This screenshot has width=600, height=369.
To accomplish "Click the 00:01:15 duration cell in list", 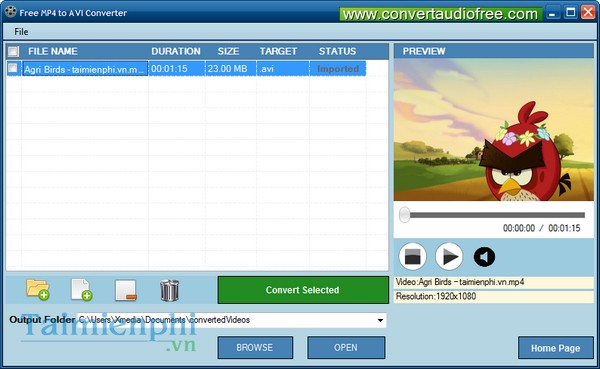I will (177, 69).
